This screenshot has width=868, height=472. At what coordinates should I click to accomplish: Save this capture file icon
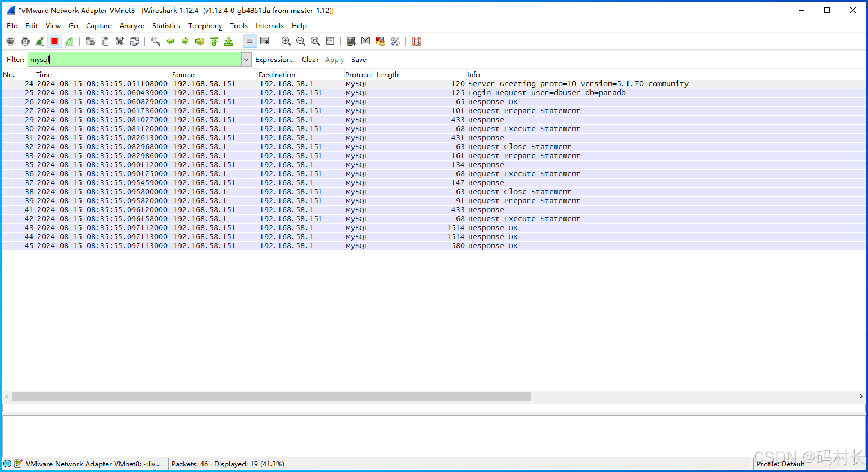coord(105,41)
